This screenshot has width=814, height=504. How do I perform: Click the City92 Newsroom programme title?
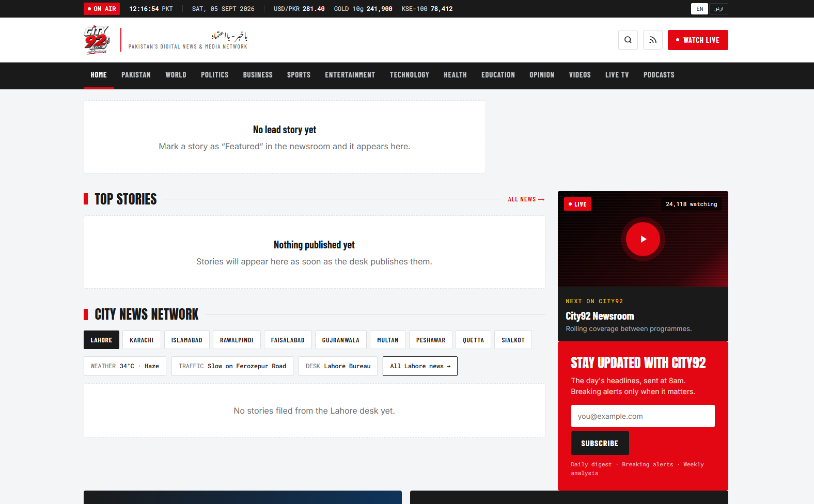[x=600, y=316]
